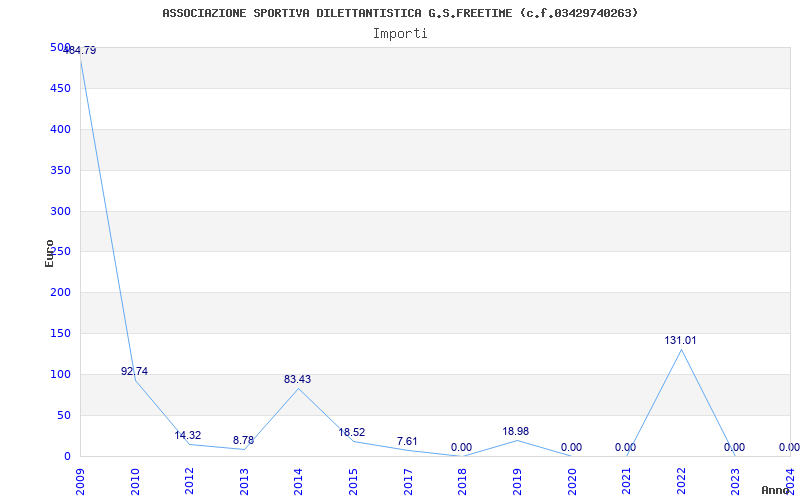This screenshot has width=800, height=500.
Task: Click the 2018 year axis label
Action: [462, 482]
